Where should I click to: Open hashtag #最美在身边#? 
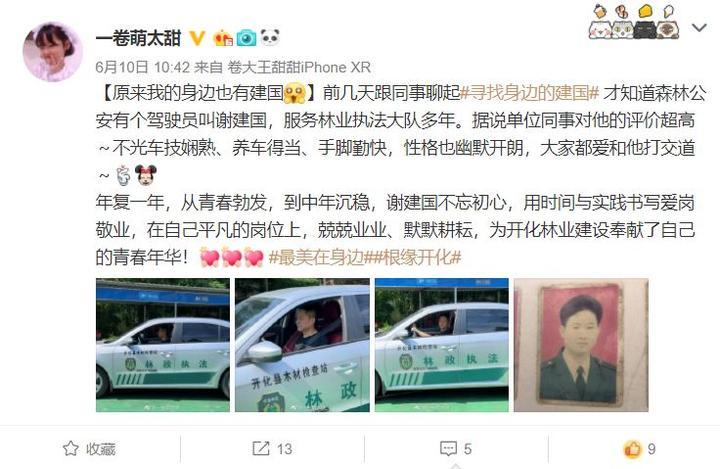pos(317,258)
